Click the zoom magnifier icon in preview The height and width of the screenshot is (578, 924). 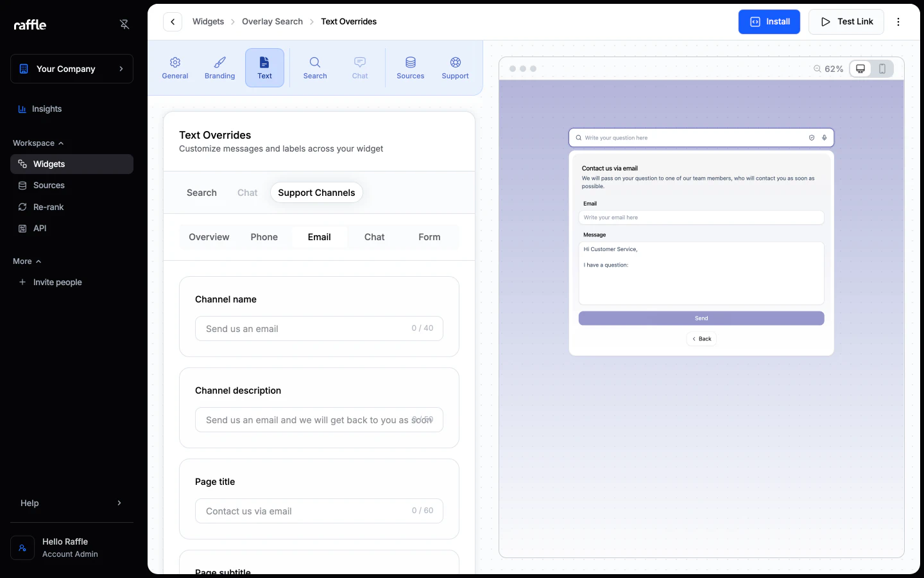click(x=817, y=69)
